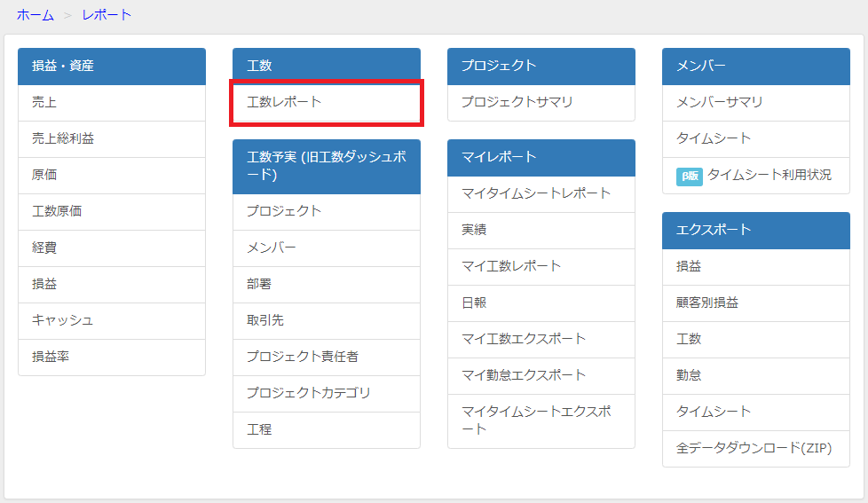The image size is (868, 503).
Task: Open プロジェクトサマリ report
Action: coord(541,102)
